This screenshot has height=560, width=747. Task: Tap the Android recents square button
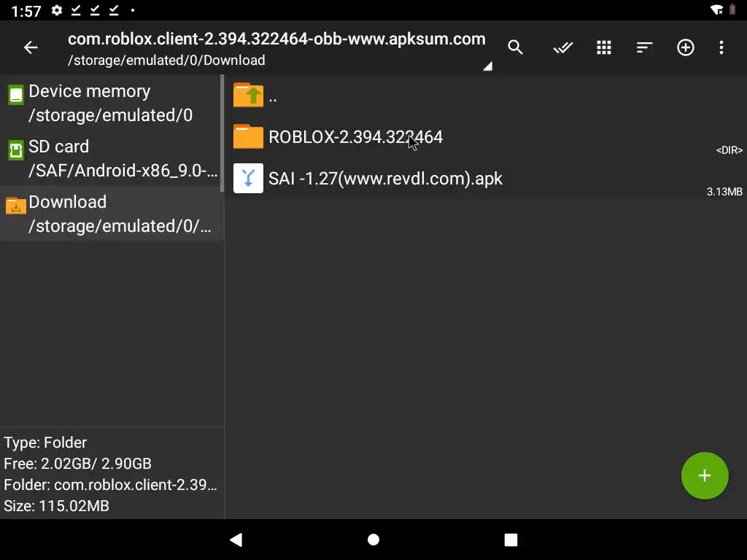(511, 540)
